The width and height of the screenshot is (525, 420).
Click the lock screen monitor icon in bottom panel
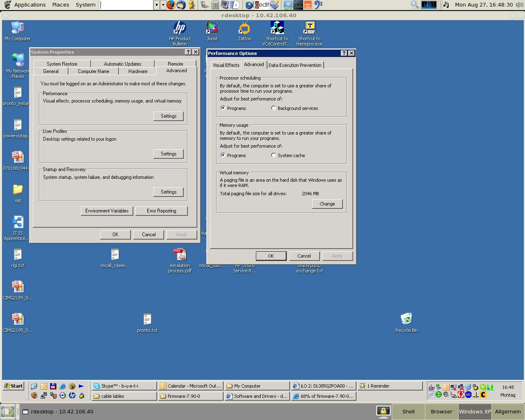coord(383,411)
